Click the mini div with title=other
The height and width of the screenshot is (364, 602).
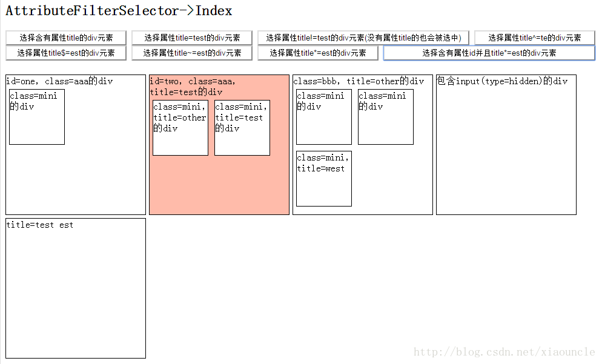(x=180, y=128)
